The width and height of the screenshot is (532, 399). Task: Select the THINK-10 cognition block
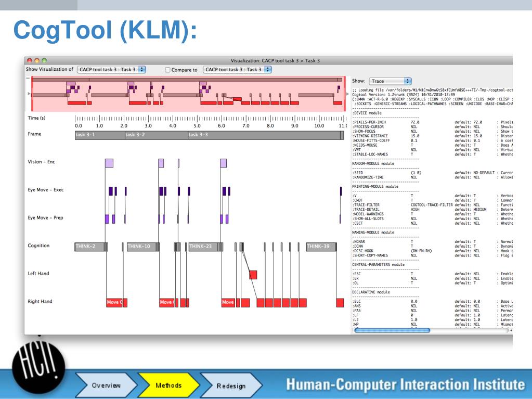tap(142, 247)
